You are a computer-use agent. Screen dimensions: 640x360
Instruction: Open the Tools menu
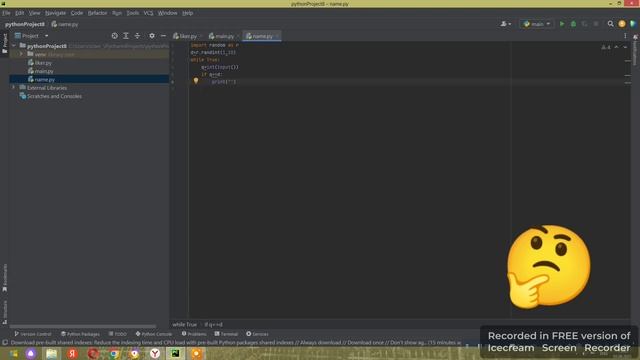(x=133, y=13)
